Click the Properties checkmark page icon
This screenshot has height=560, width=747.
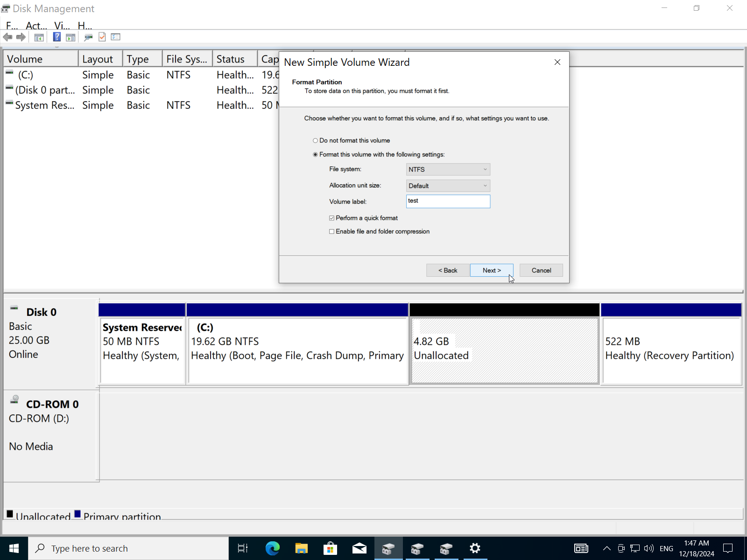(x=102, y=37)
